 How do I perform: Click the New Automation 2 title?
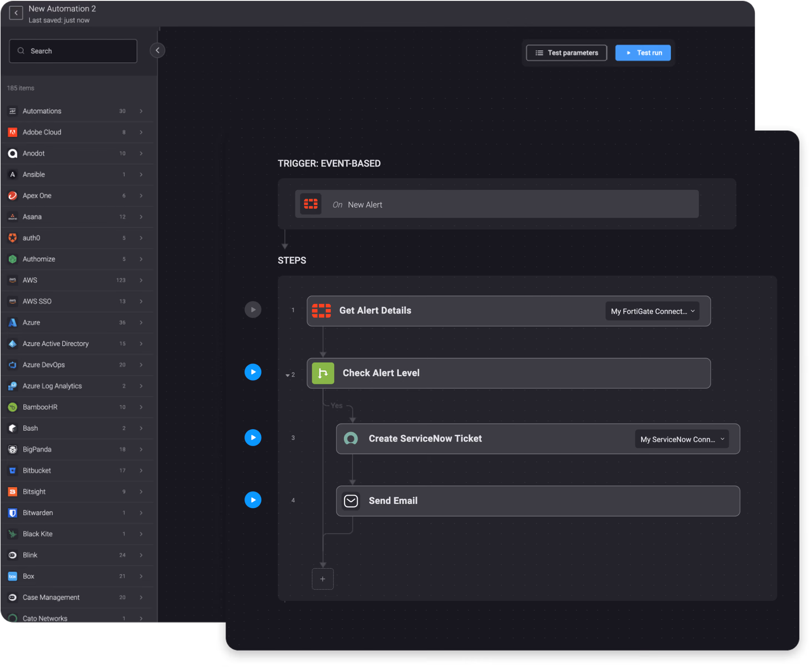click(x=62, y=9)
